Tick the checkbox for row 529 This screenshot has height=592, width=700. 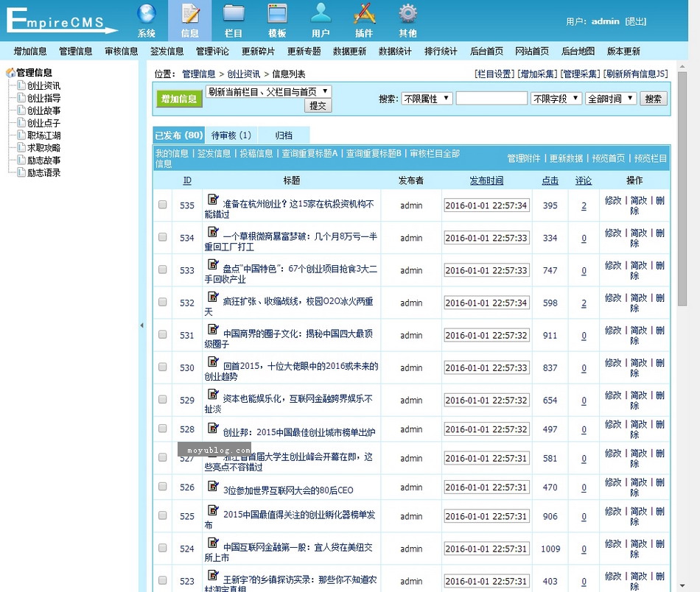(x=163, y=399)
